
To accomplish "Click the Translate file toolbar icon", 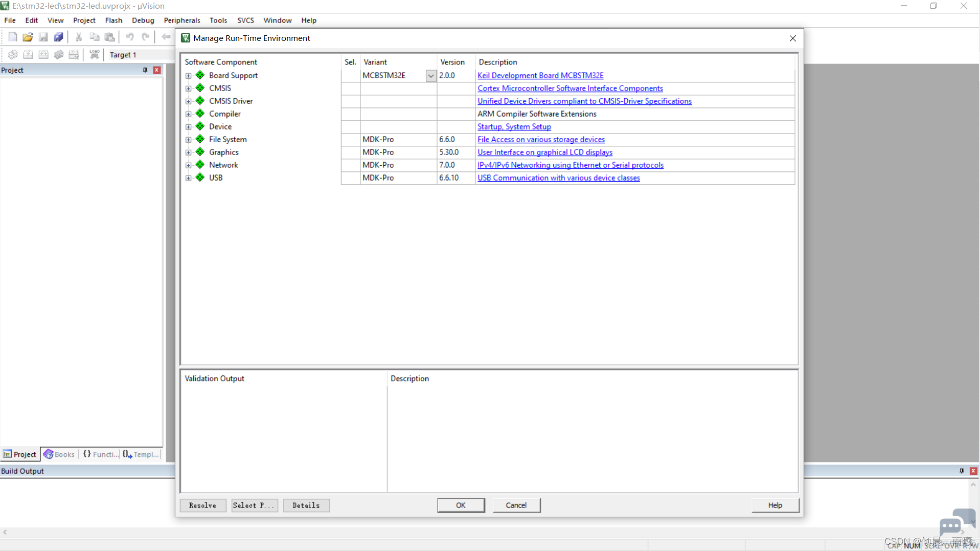I will tap(12, 54).
